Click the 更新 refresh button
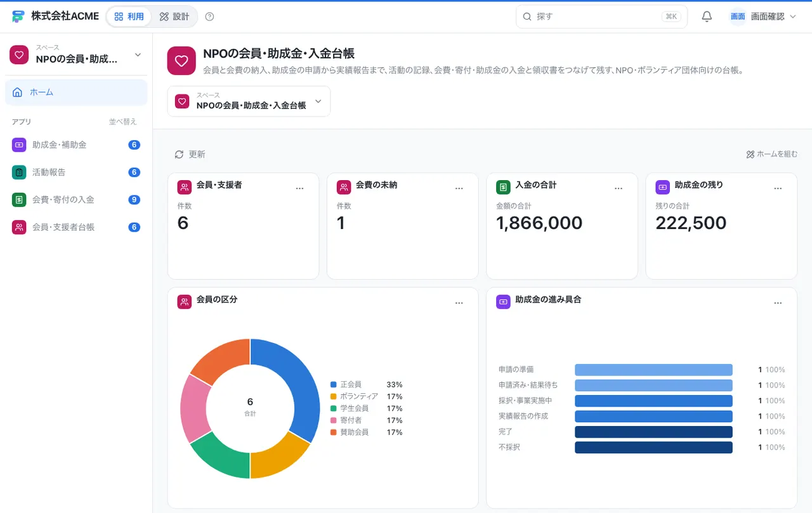 [190, 154]
